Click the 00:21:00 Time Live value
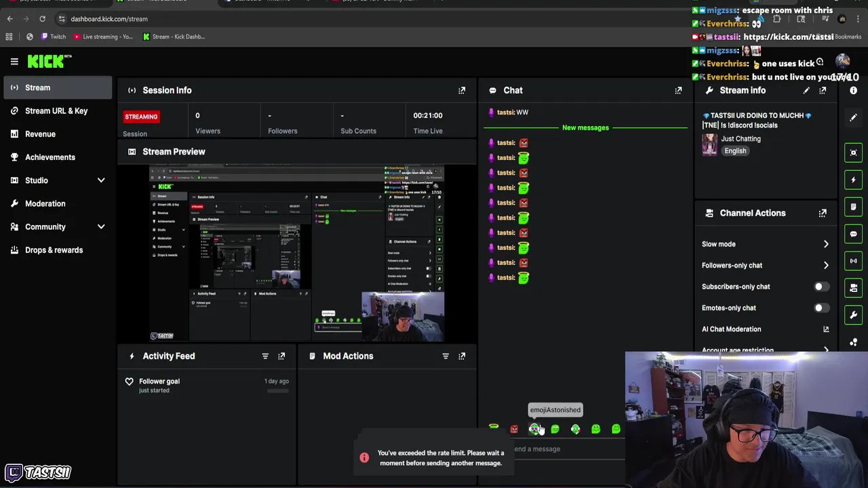This screenshot has height=488, width=868. [x=428, y=115]
